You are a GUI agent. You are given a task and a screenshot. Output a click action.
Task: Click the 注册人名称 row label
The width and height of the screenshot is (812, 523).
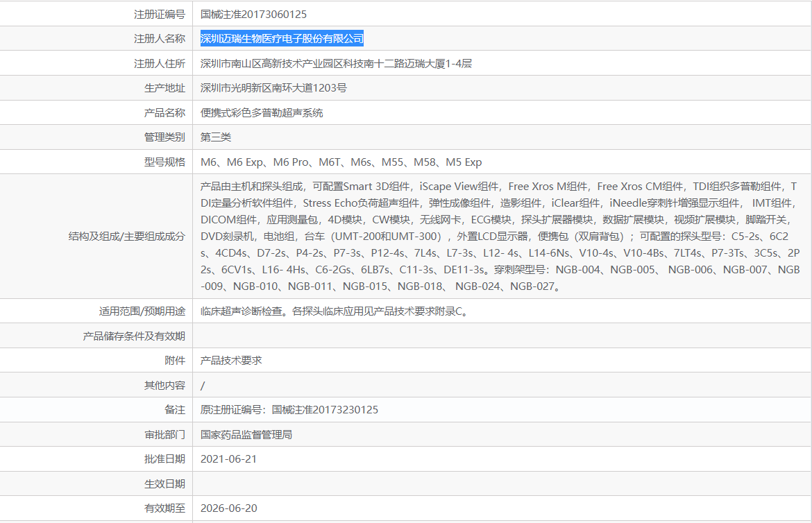coord(159,39)
